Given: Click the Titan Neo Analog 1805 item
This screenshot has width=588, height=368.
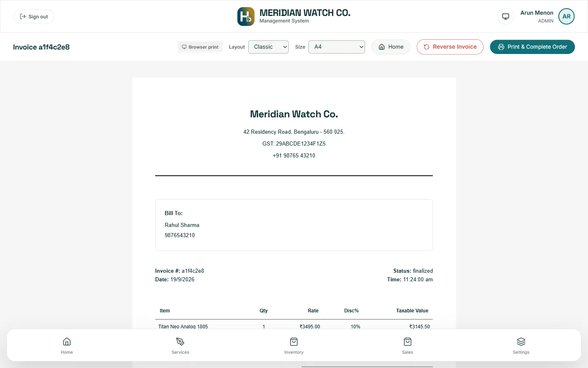Looking at the screenshot, I should pos(183,326).
